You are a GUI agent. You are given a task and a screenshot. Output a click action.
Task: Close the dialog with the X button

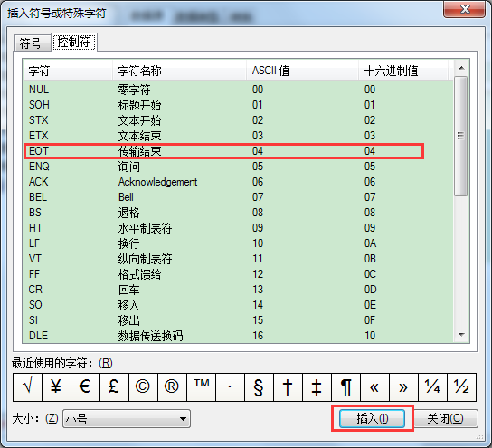coord(465,9)
